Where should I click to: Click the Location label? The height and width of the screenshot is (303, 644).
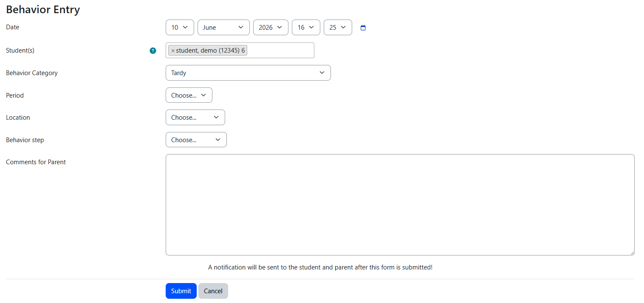pyautogui.click(x=18, y=118)
